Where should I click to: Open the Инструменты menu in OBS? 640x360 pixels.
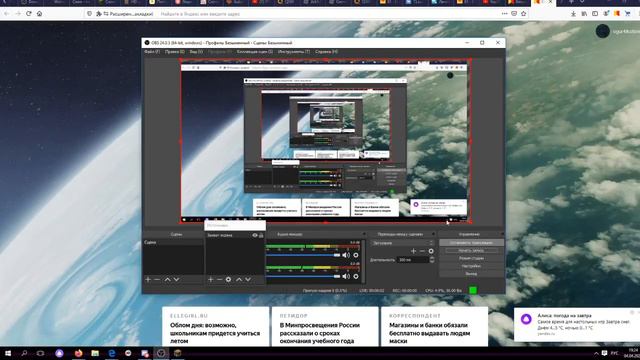294,52
